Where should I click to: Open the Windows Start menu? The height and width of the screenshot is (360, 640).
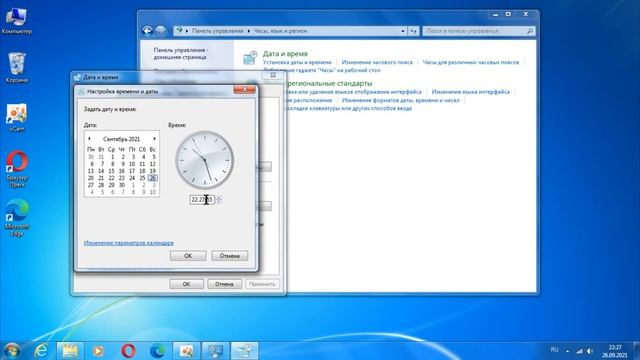click(11, 351)
